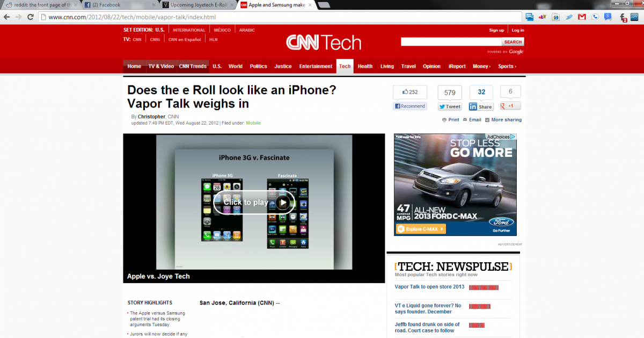Click the AdChoices icon on Ford ad
644x338 pixels.
point(501,137)
